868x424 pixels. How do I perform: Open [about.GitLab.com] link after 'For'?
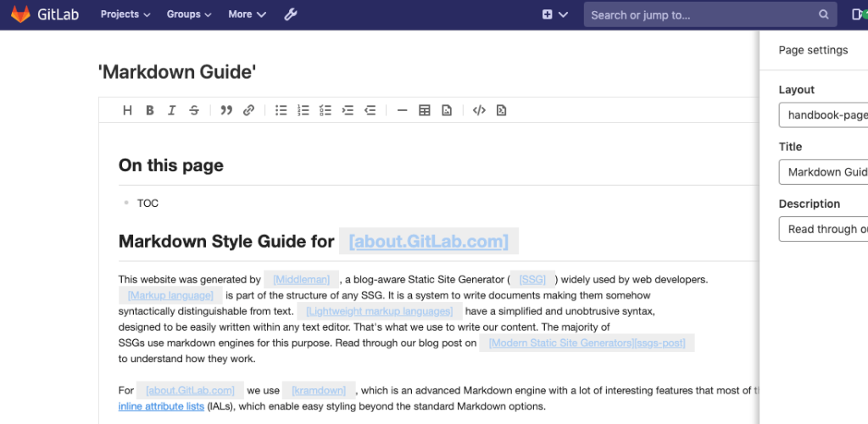tap(190, 390)
